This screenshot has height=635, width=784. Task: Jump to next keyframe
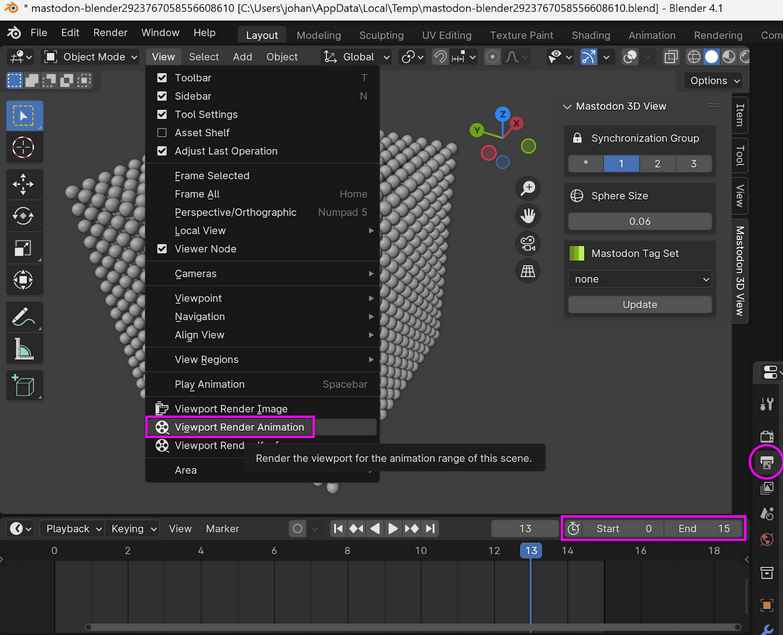412,528
